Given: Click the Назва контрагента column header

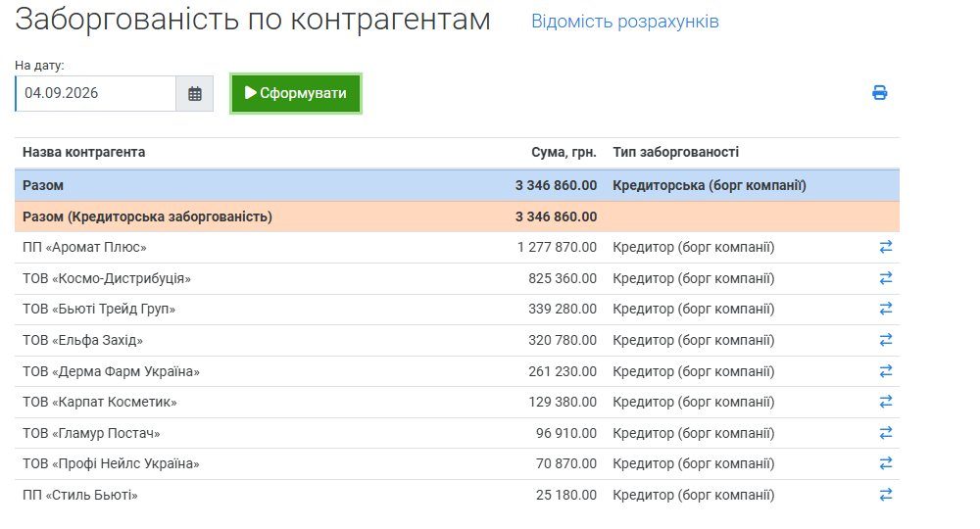Looking at the screenshot, I should pyautogui.click(x=83, y=153).
